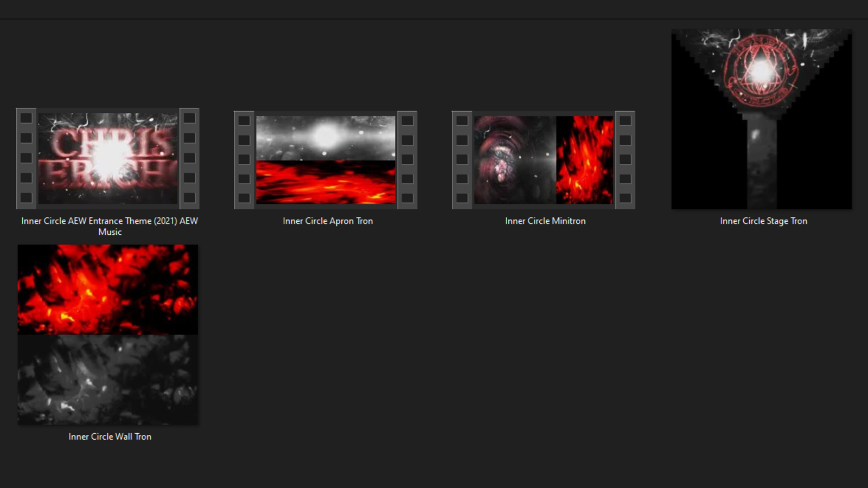
Task: Click the 'Inner Circle AEW Entrance Theme (2021) AEW Music' file name
Action: point(110,226)
